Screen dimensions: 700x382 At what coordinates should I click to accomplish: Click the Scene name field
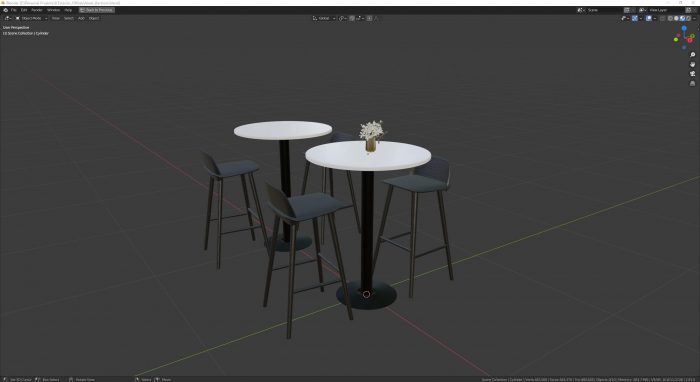(x=604, y=10)
